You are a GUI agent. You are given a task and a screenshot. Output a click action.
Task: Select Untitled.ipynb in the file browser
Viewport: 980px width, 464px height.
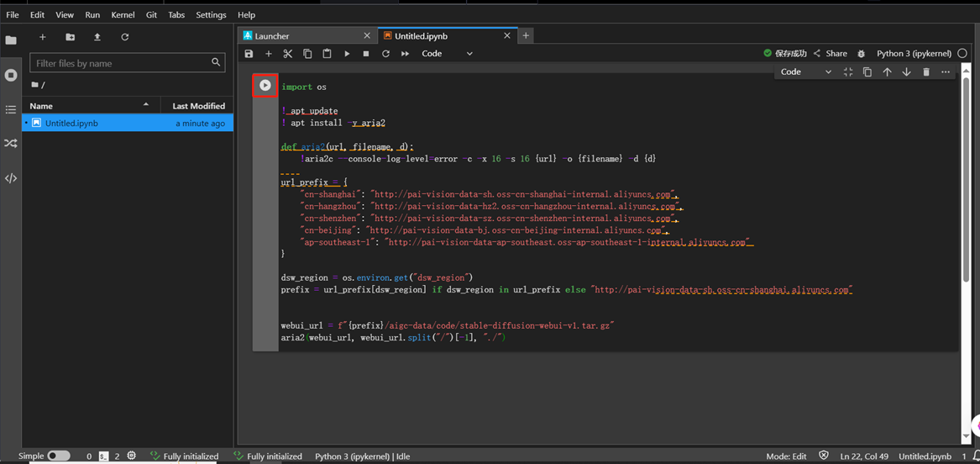click(72, 124)
